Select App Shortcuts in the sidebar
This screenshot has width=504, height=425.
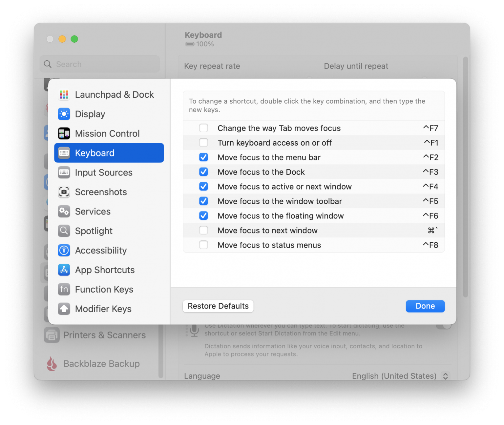click(x=105, y=270)
